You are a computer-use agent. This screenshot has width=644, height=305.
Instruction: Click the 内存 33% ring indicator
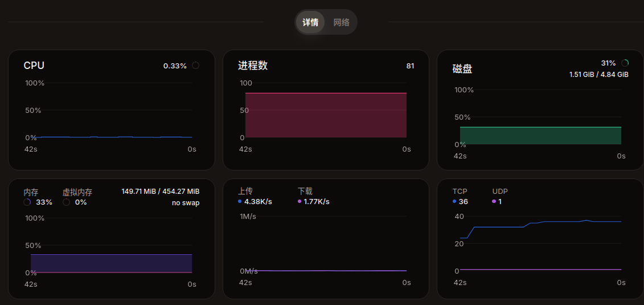click(27, 202)
